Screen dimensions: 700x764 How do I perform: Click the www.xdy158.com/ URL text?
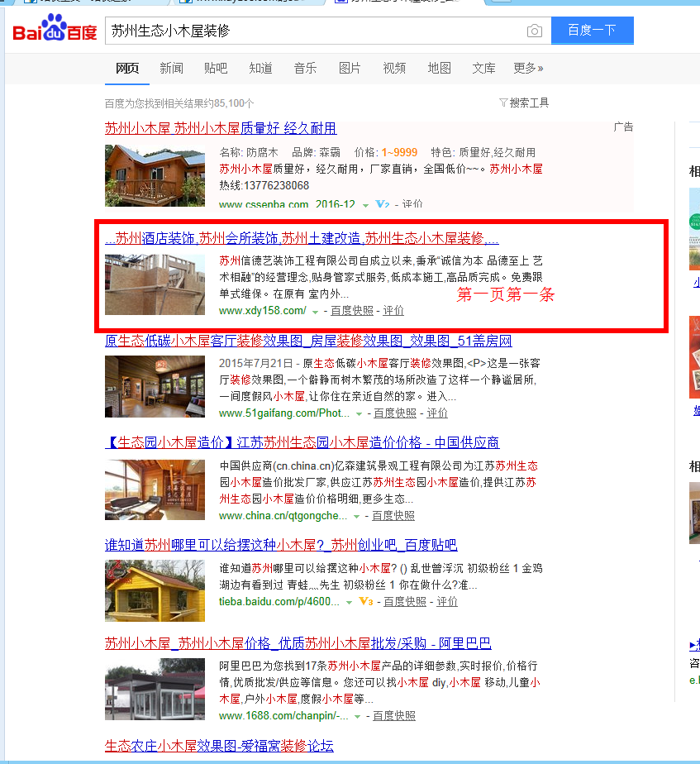(x=263, y=311)
